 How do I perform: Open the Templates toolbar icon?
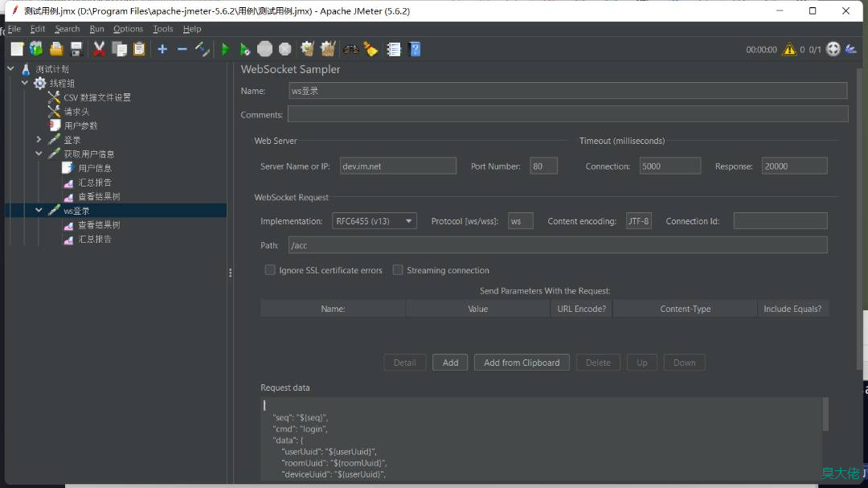click(36, 49)
